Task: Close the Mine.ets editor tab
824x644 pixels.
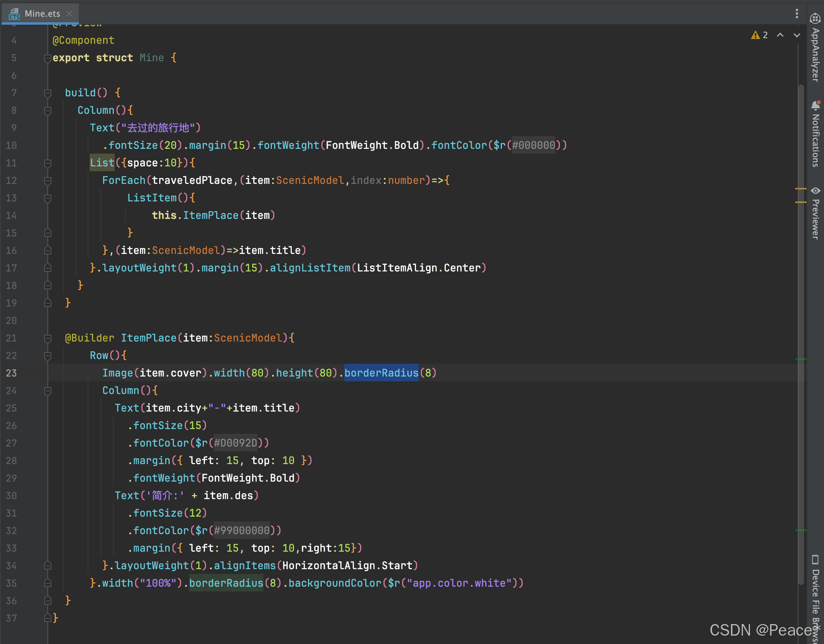Action: click(69, 14)
